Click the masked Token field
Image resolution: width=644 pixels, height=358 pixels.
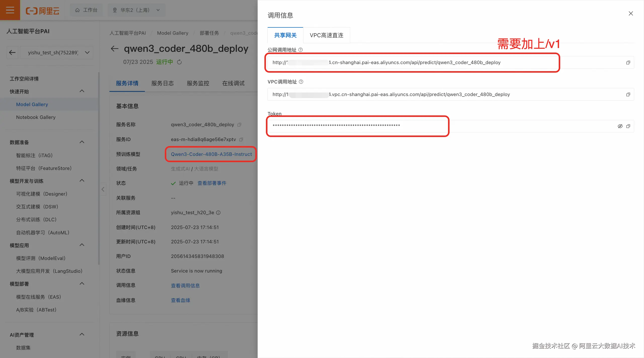(451, 126)
